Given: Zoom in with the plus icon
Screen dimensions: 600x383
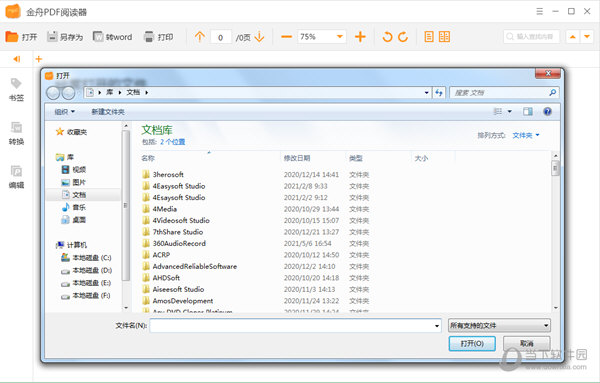Looking at the screenshot, I should pyautogui.click(x=360, y=37).
